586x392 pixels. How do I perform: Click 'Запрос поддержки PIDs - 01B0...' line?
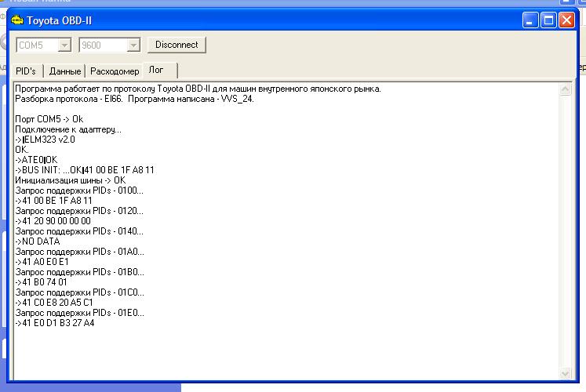(79, 272)
